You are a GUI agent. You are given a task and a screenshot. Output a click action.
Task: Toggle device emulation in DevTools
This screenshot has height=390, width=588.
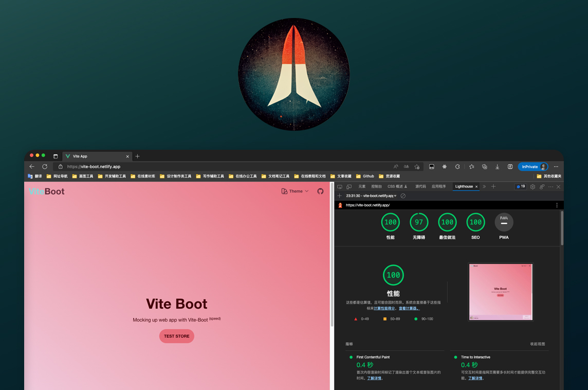coord(349,187)
